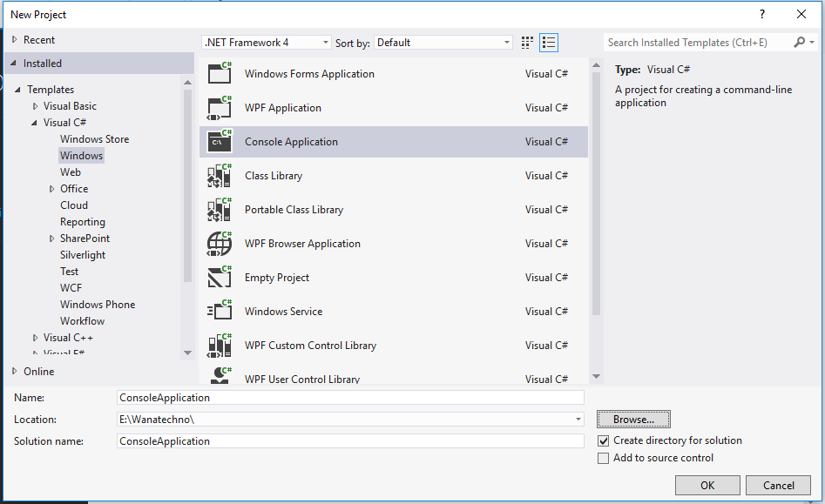Select the Empty Project template icon

(220, 278)
